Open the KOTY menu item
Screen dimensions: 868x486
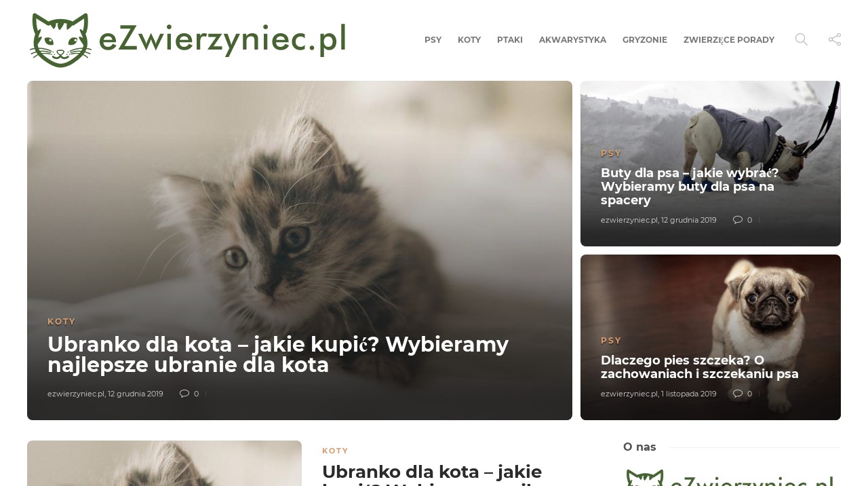pos(469,40)
